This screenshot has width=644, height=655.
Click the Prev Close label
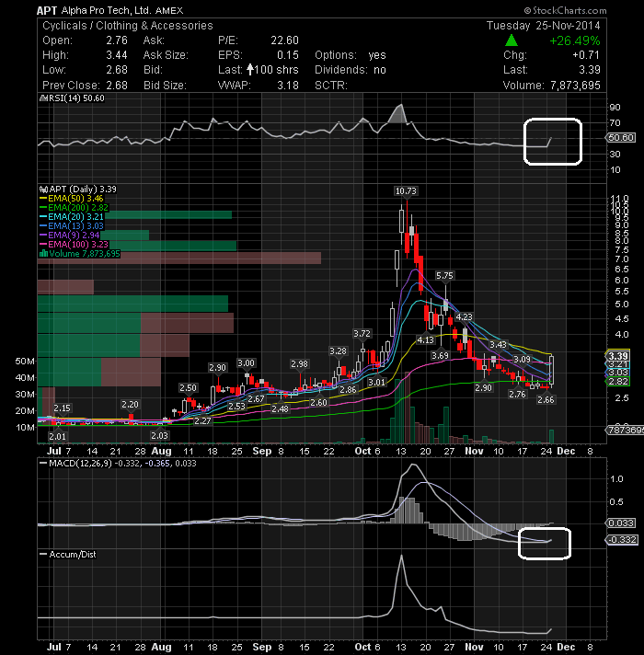pyautogui.click(x=71, y=86)
